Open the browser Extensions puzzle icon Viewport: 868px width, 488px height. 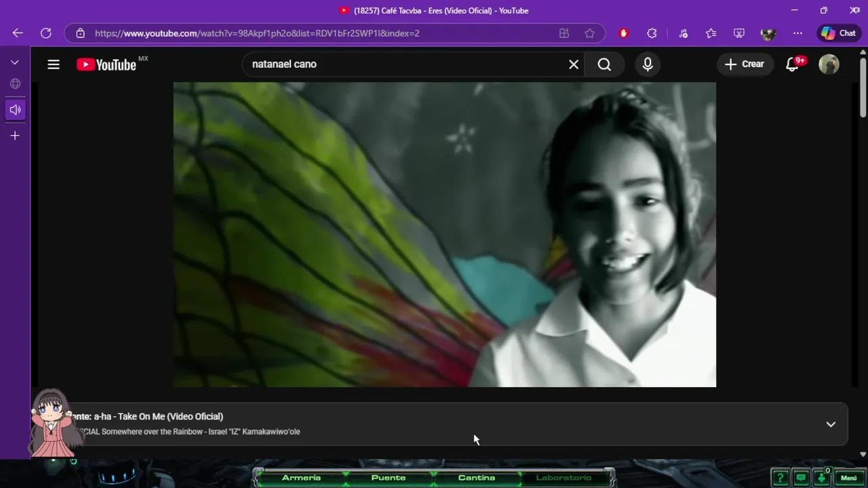(x=652, y=33)
